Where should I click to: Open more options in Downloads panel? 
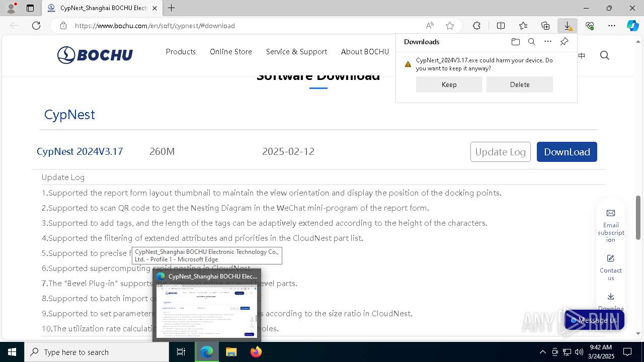click(548, 42)
